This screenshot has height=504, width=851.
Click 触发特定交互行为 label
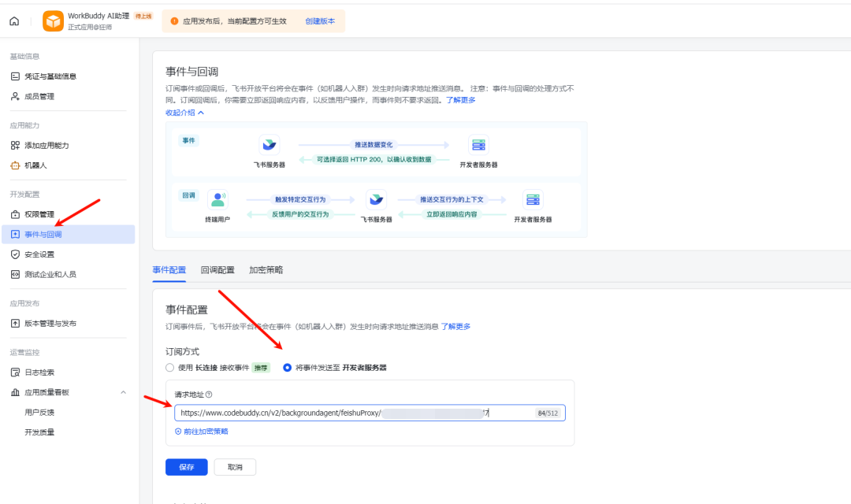pyautogui.click(x=300, y=200)
